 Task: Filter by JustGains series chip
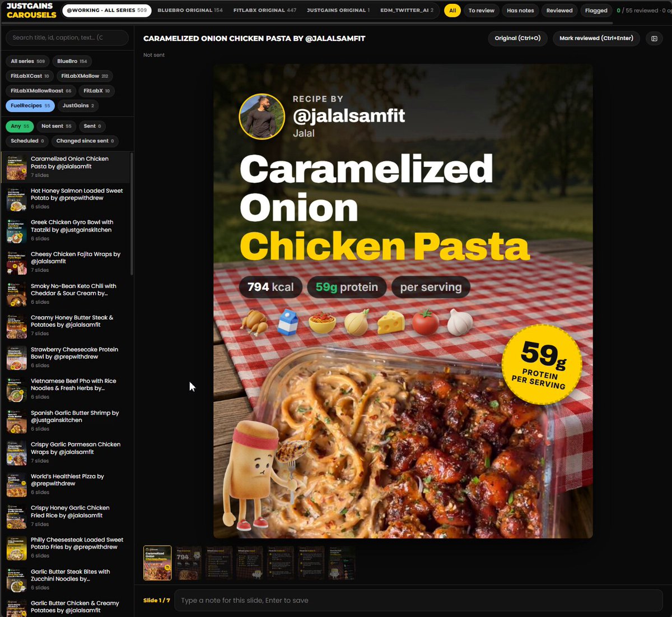[78, 105]
